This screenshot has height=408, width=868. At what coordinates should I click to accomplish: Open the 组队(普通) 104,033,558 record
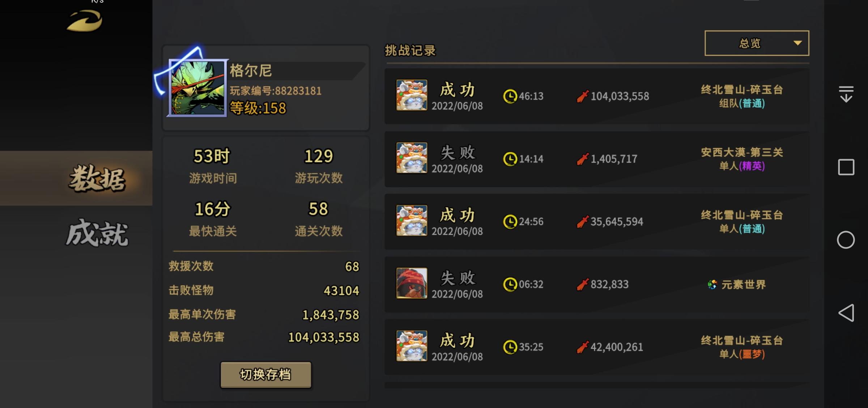pyautogui.click(x=597, y=96)
